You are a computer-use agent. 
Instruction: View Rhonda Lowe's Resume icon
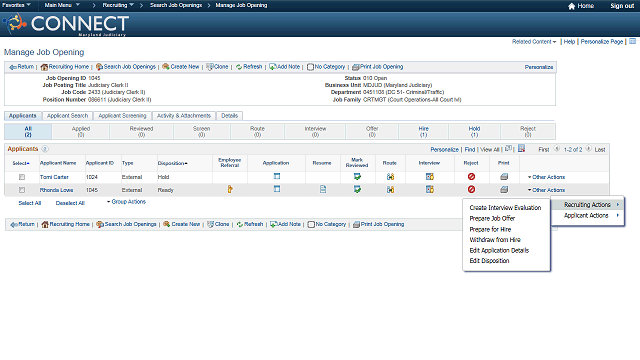(322, 189)
